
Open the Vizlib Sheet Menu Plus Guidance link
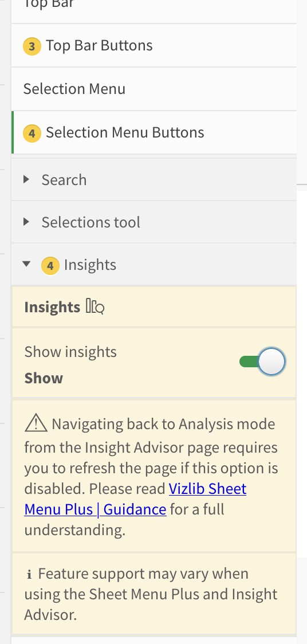coord(135,499)
